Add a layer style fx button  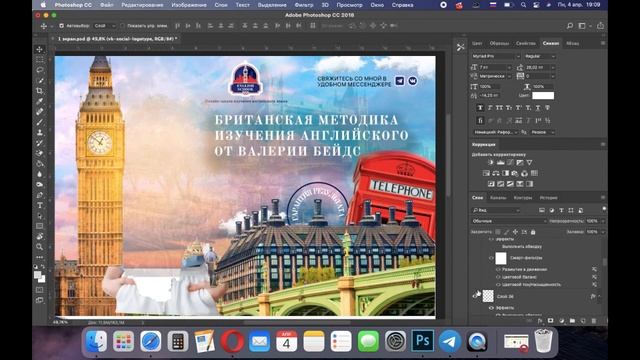pos(540,321)
